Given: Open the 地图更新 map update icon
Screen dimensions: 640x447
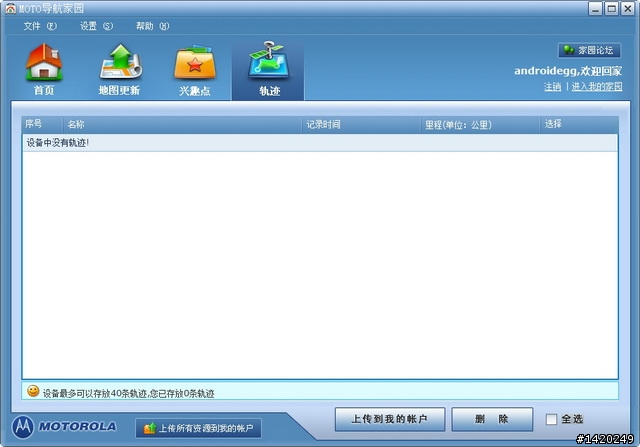Looking at the screenshot, I should (x=120, y=69).
